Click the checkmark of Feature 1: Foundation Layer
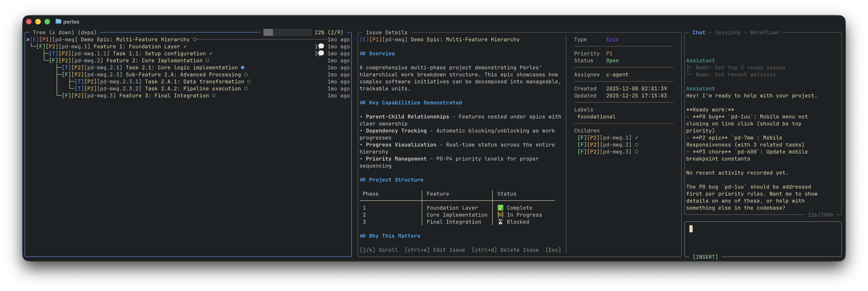Image resolution: width=868 pixels, height=291 pixels. pos(185,46)
